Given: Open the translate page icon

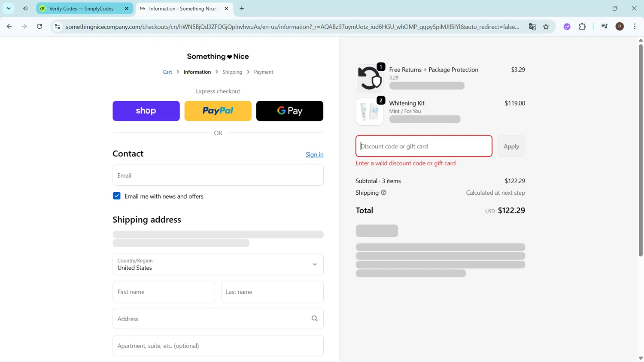Looking at the screenshot, I should point(532,27).
